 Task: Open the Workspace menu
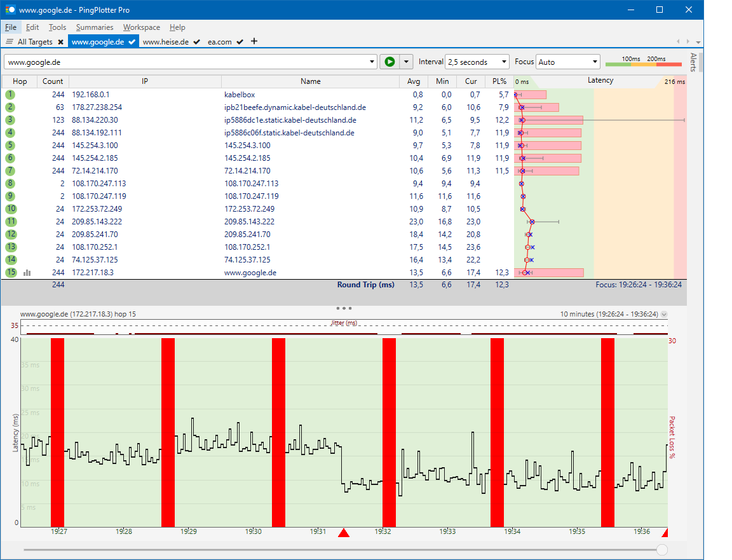coord(142,27)
